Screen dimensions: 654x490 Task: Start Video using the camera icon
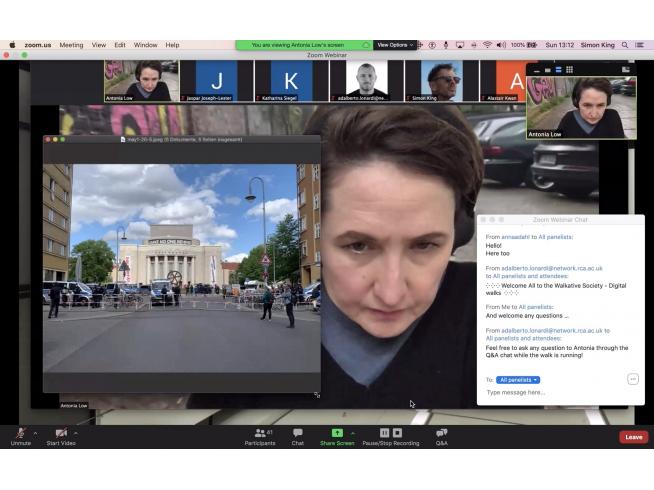point(61,433)
